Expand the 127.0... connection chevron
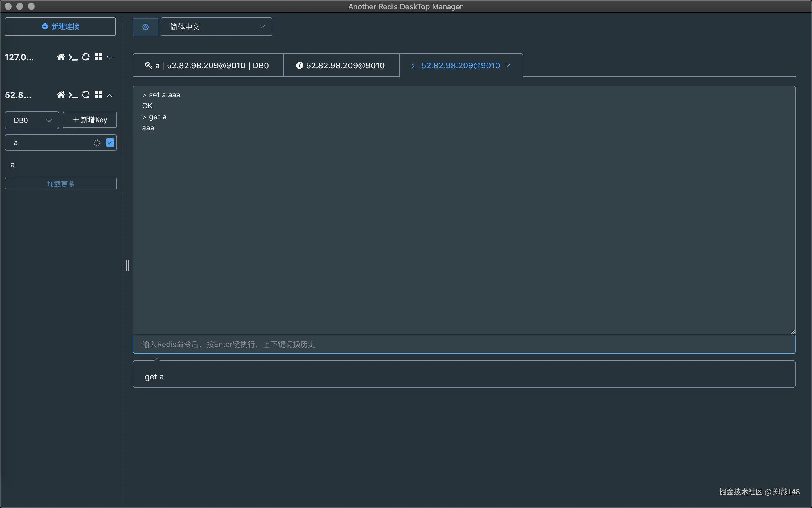812x508 pixels. click(x=110, y=58)
